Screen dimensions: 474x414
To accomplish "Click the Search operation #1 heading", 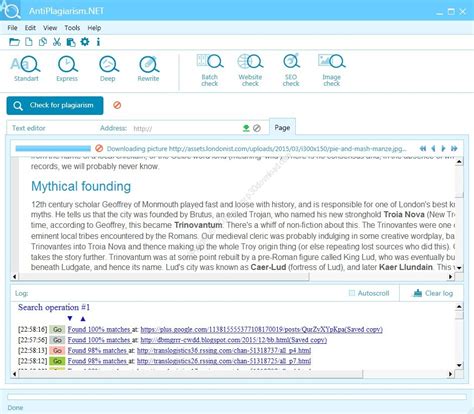I will pyautogui.click(x=54, y=307).
